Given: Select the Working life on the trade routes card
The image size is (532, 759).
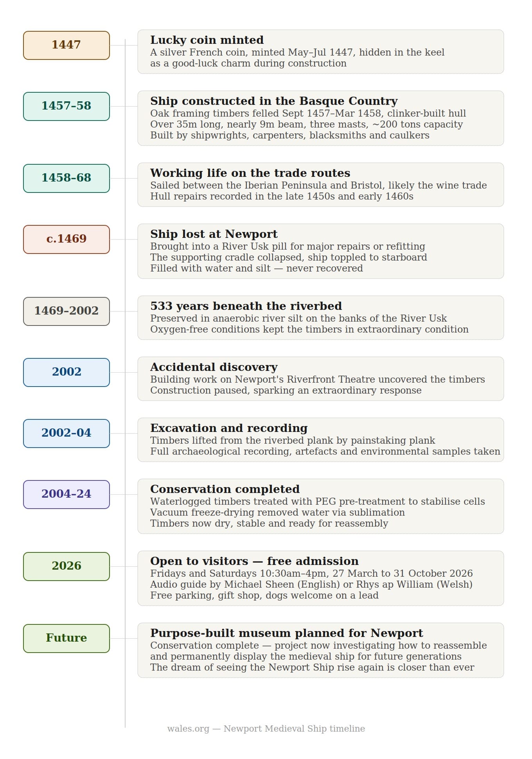Looking at the screenshot, I should tap(321, 185).
